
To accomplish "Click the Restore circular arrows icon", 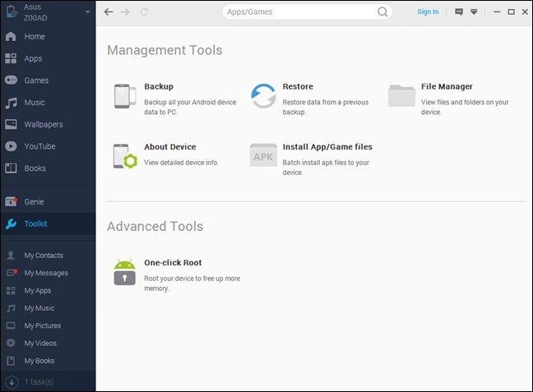I will (x=263, y=96).
